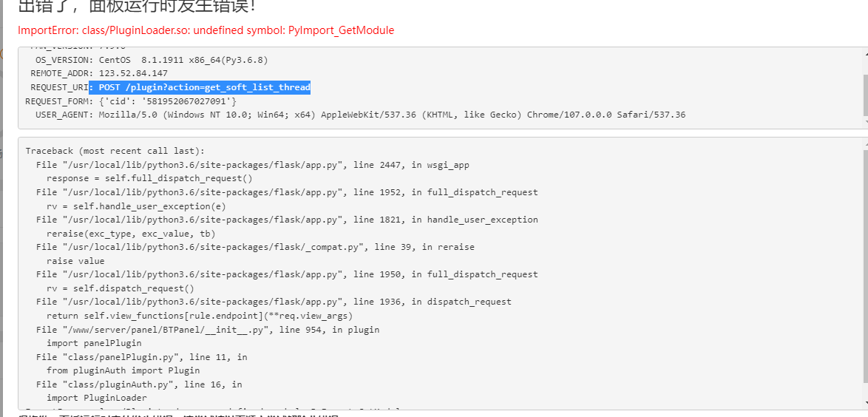Click the "raise value" traceback line
Screen dimensions: 868x417
pos(75,261)
